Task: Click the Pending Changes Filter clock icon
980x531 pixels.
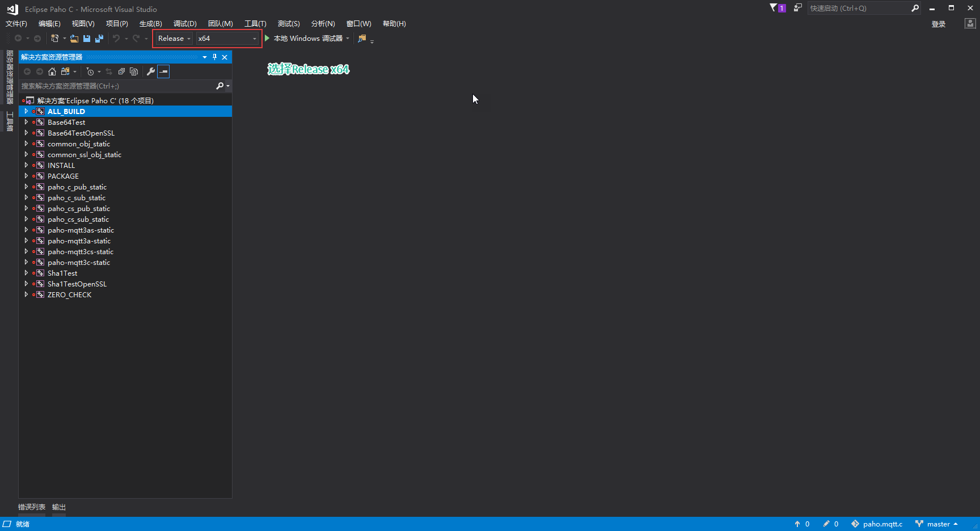Action: point(90,71)
